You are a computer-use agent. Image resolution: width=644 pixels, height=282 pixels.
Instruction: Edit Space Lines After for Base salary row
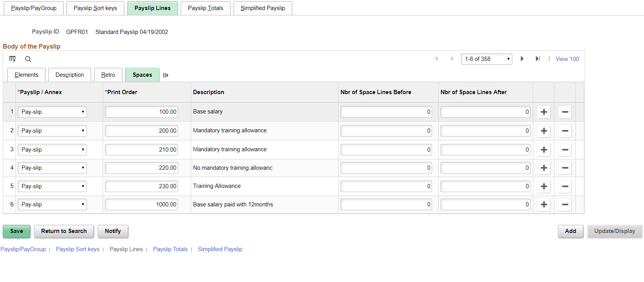click(x=485, y=112)
